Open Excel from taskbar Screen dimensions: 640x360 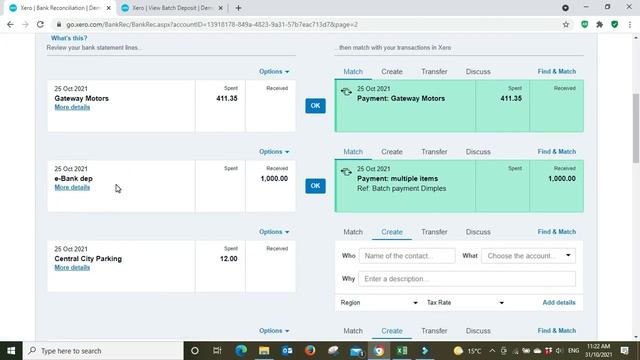point(402,351)
